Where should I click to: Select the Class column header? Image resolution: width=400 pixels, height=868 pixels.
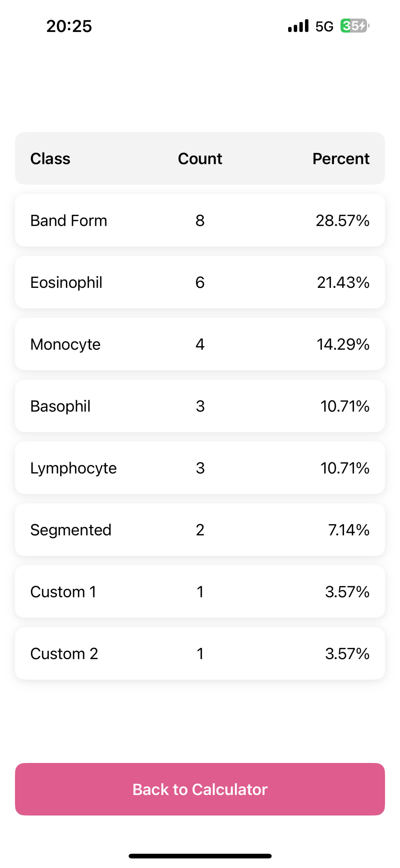(x=50, y=158)
